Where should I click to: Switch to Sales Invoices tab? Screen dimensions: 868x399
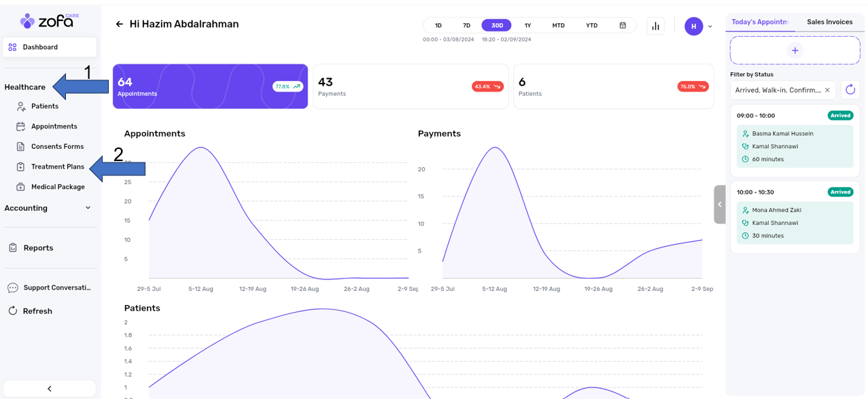tap(829, 22)
